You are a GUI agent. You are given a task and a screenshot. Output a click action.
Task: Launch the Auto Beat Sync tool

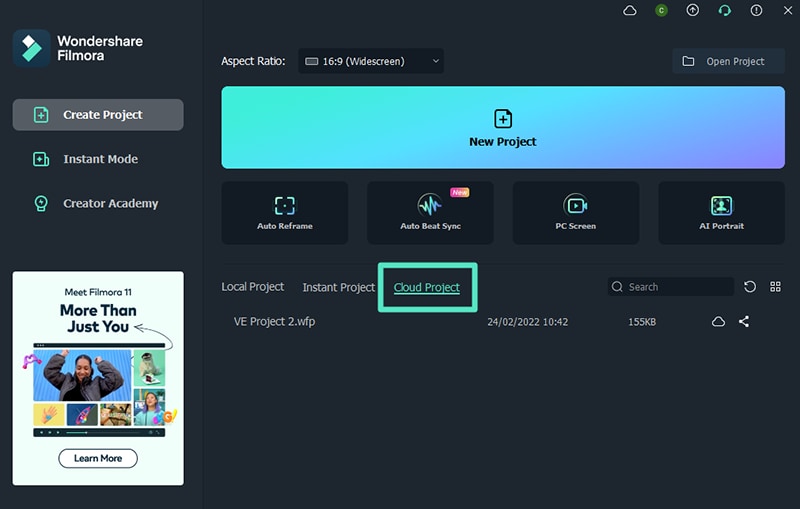[430, 213]
